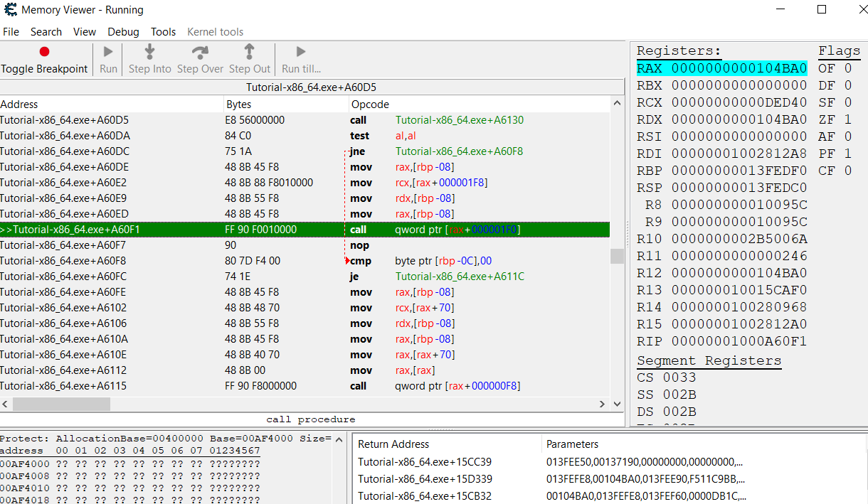Toggle Breakpoint using the red dot icon
868x504 pixels.
click(x=44, y=51)
